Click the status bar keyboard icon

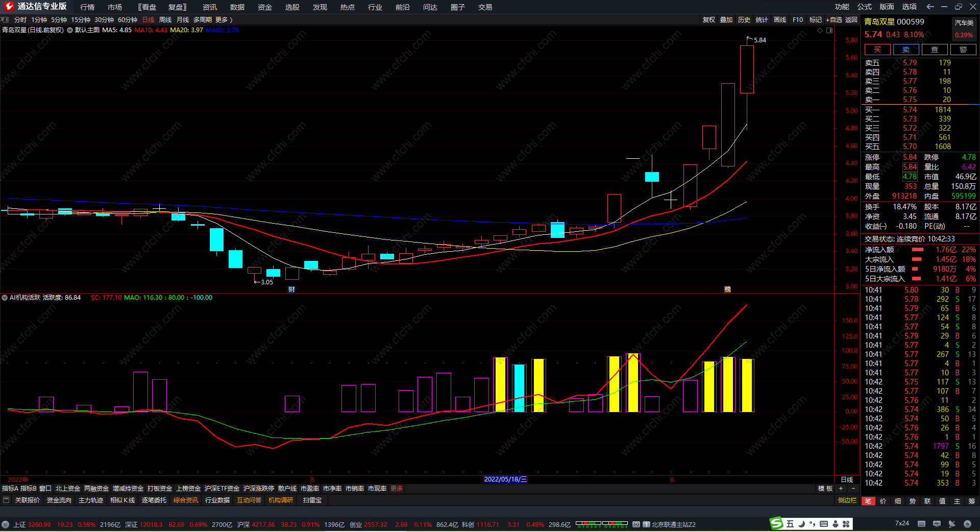pos(921,524)
